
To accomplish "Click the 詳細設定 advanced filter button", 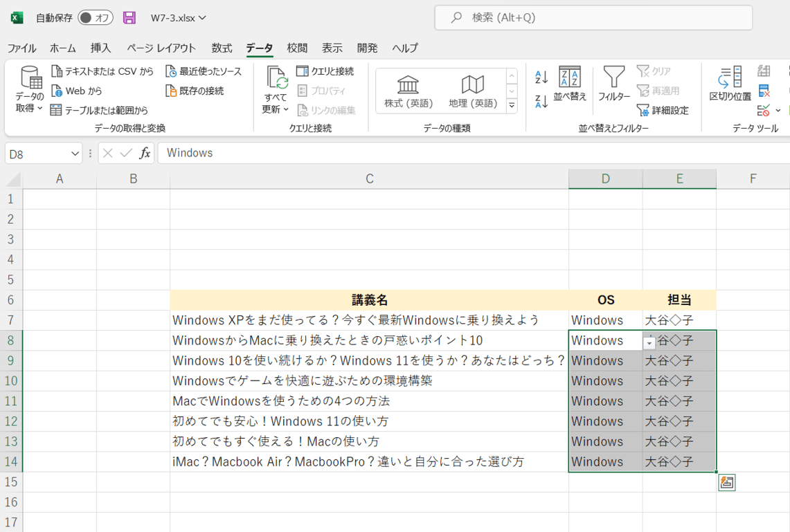I will (x=663, y=110).
